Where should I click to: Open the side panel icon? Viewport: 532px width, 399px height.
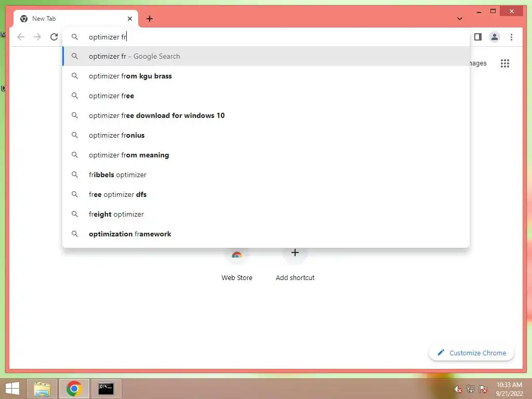point(478,37)
